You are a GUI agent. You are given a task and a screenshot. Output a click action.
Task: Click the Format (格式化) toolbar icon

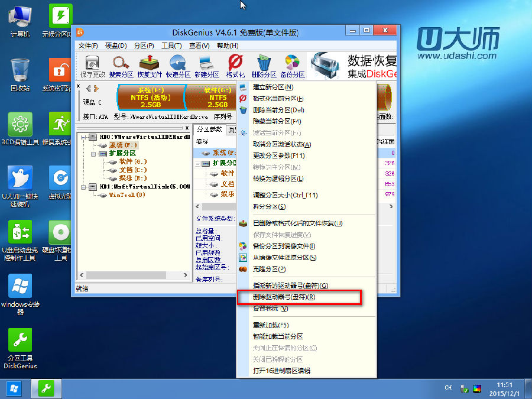click(x=235, y=66)
